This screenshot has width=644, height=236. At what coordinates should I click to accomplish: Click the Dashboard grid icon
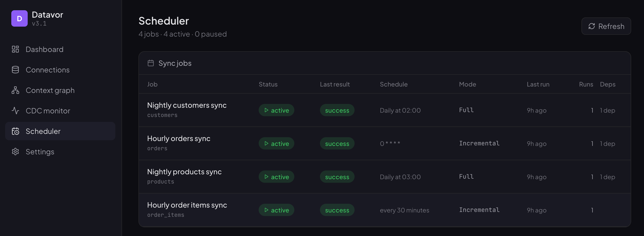pos(15,49)
